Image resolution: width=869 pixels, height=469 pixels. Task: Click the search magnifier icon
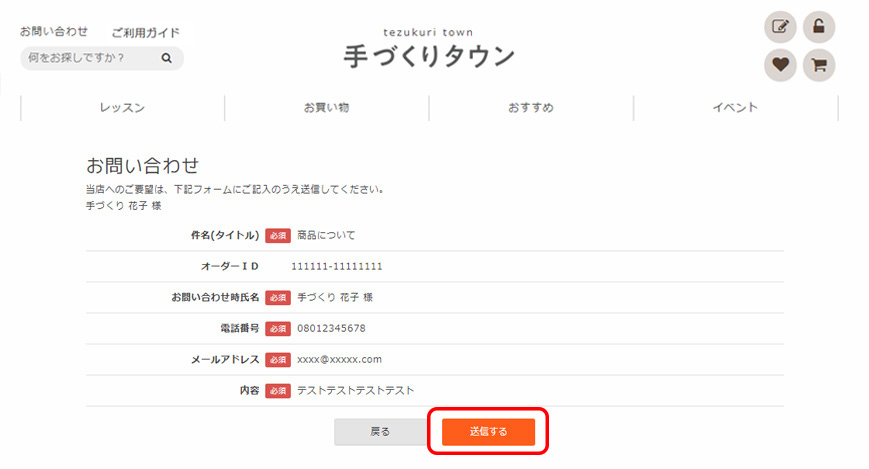click(x=167, y=58)
